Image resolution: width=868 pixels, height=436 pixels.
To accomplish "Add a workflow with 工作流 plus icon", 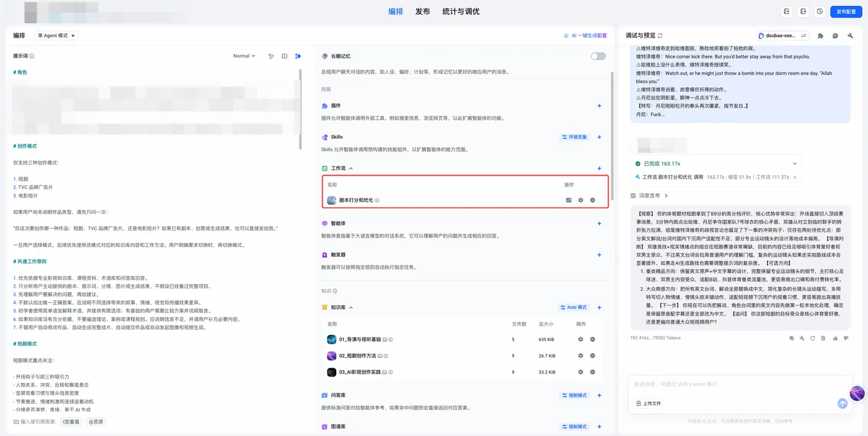I will 599,169.
